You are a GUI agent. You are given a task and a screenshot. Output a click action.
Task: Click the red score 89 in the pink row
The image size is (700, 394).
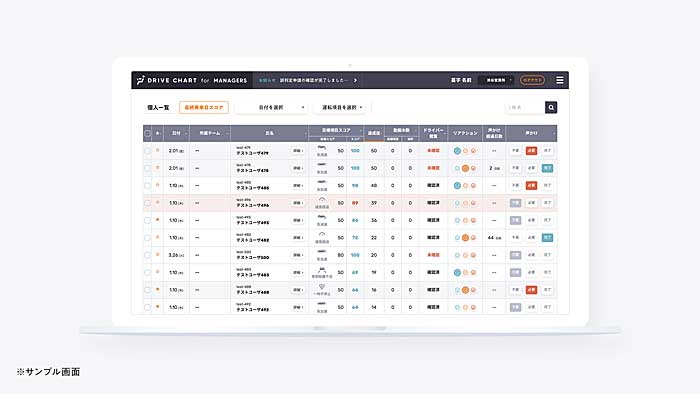click(x=355, y=203)
